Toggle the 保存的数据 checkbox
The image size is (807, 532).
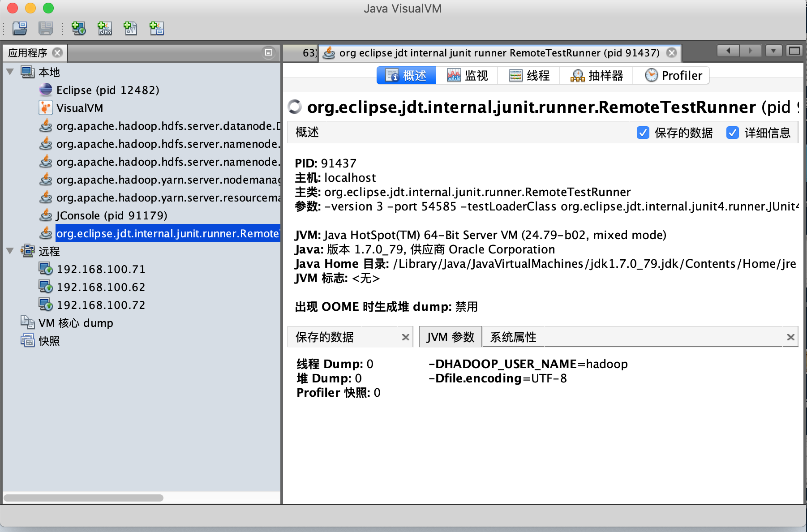pos(643,133)
